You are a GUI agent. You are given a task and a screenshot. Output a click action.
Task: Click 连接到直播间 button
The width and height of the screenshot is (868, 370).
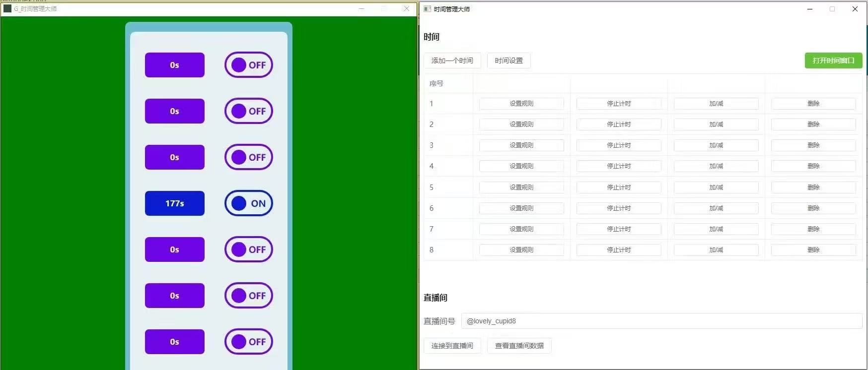pyautogui.click(x=452, y=346)
